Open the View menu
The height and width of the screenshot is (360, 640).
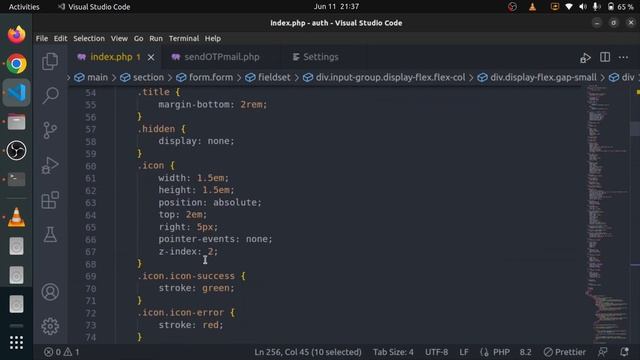tap(119, 38)
